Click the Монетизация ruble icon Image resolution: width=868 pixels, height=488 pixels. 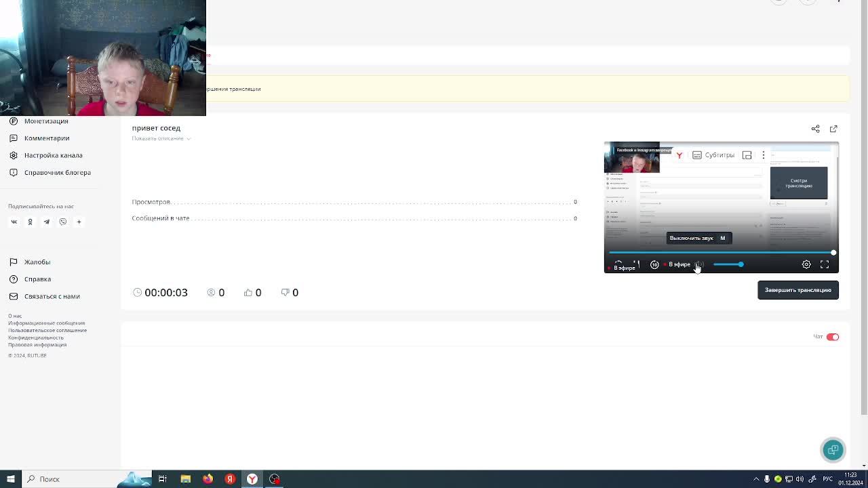click(x=14, y=121)
